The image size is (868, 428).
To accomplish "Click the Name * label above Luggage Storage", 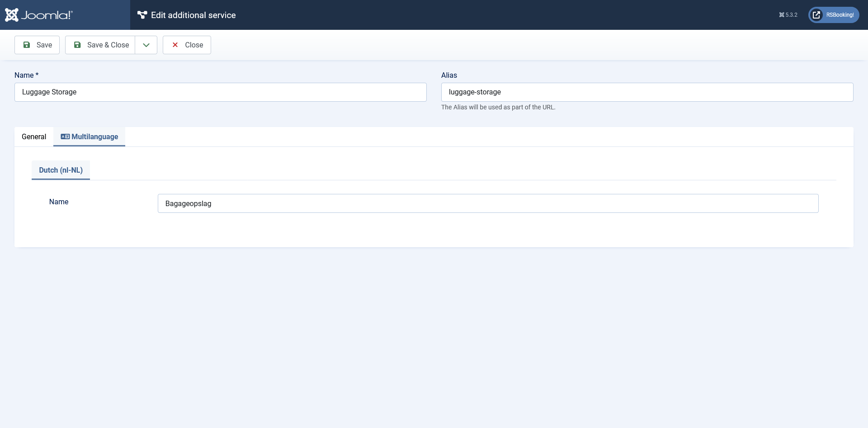I will pos(27,75).
